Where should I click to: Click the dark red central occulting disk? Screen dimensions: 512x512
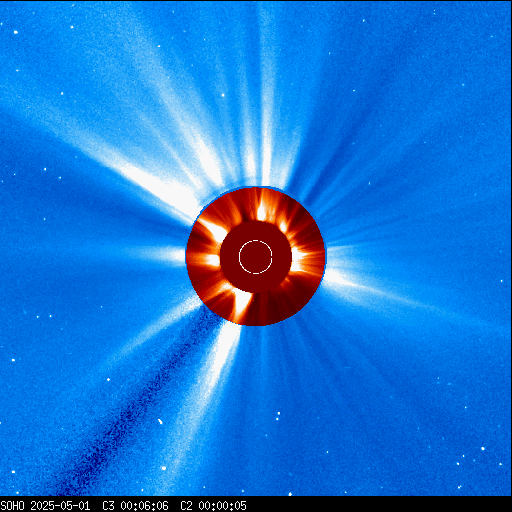[x=256, y=257]
